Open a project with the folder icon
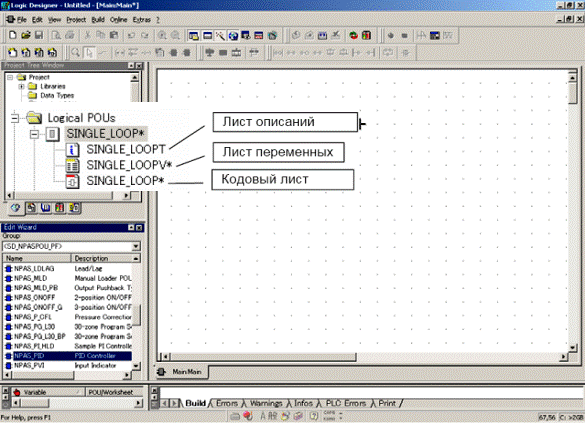This screenshot has height=423, width=585. point(26,35)
